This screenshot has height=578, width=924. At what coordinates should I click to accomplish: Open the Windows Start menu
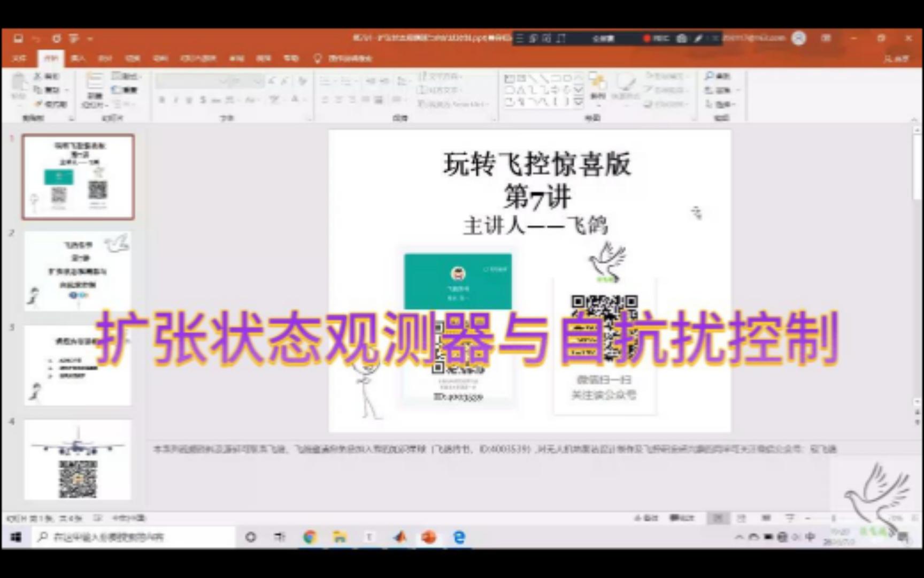point(16,537)
